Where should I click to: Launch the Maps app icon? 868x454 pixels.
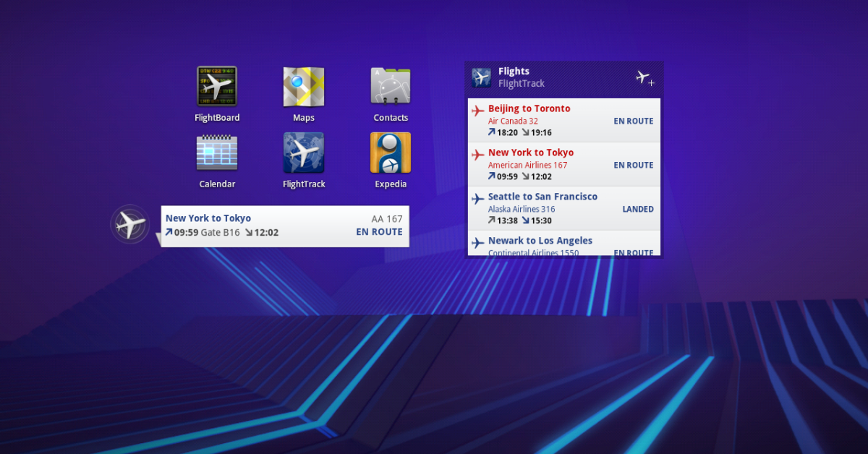[304, 87]
